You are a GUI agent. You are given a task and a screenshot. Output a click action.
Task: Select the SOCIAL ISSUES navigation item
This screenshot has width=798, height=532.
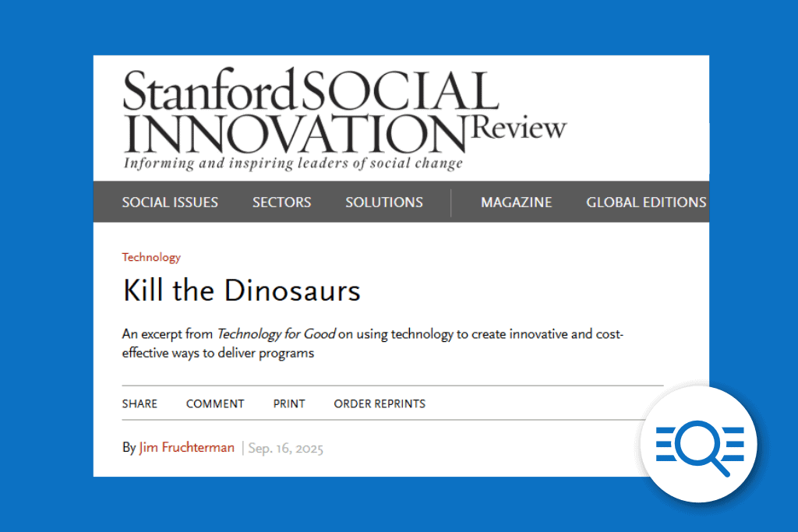point(170,202)
